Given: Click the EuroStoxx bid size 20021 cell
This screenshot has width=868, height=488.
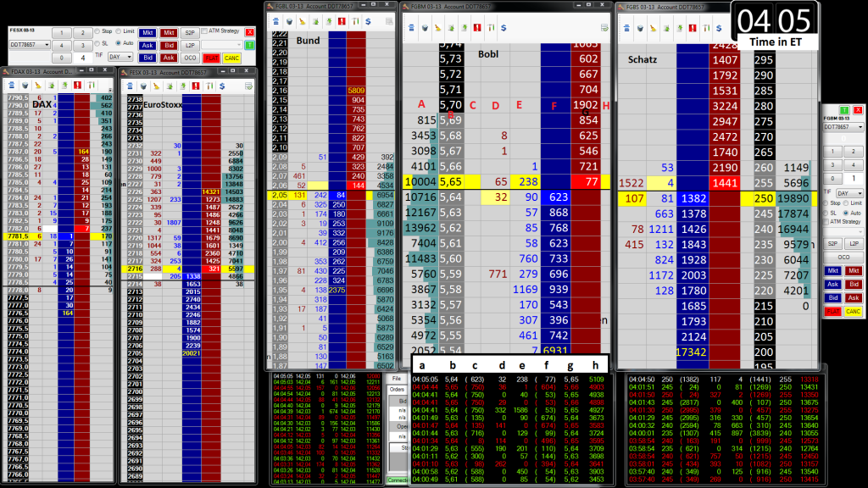Looking at the screenshot, I should click(192, 353).
